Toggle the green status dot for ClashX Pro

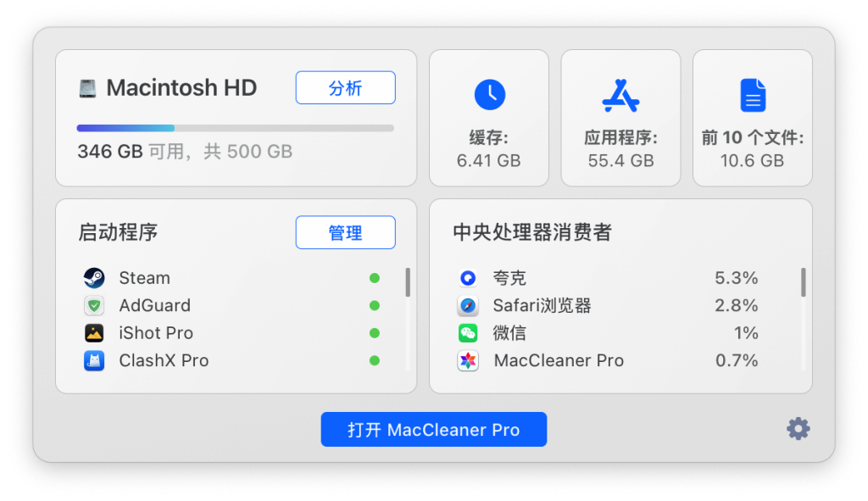(375, 360)
